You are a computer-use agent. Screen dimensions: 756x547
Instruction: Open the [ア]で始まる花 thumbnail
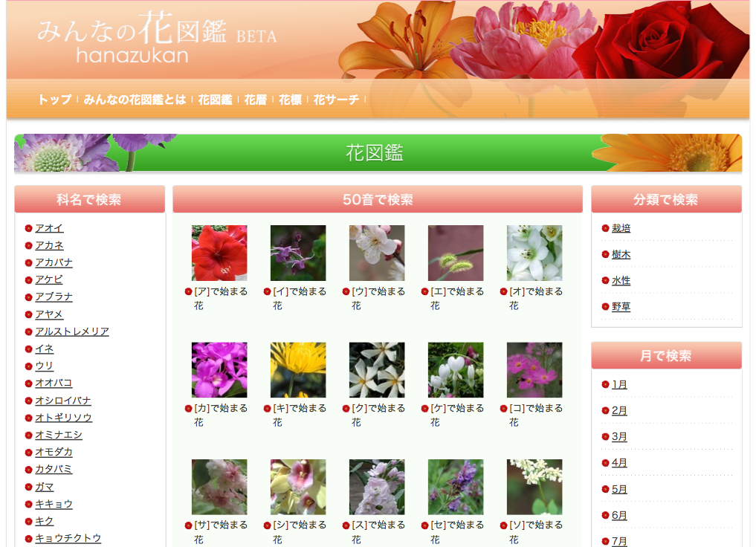coord(219,253)
